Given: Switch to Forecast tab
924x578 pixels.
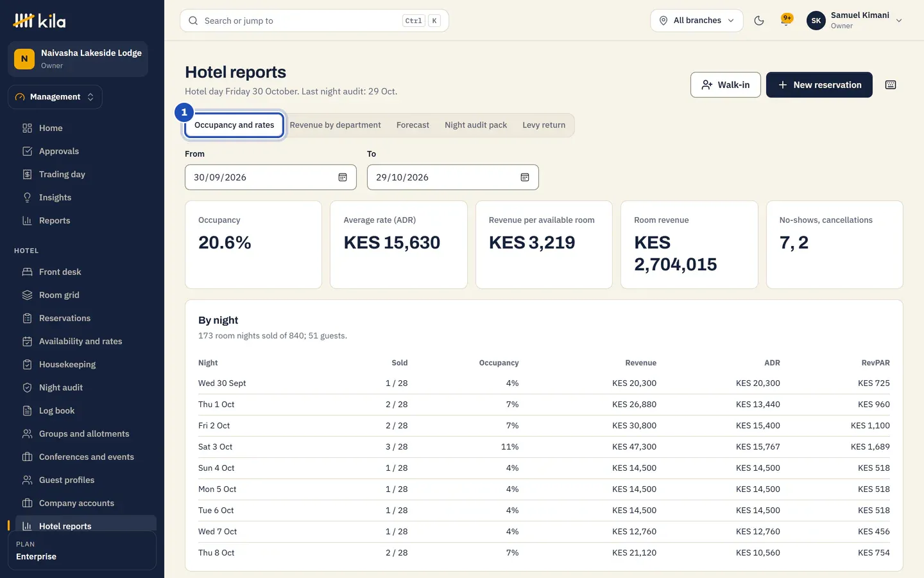Looking at the screenshot, I should pyautogui.click(x=413, y=125).
